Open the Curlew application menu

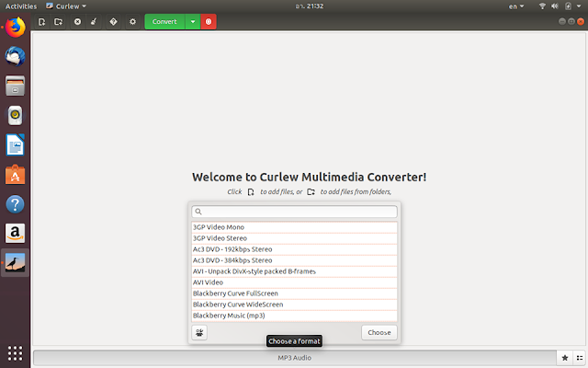click(x=66, y=6)
